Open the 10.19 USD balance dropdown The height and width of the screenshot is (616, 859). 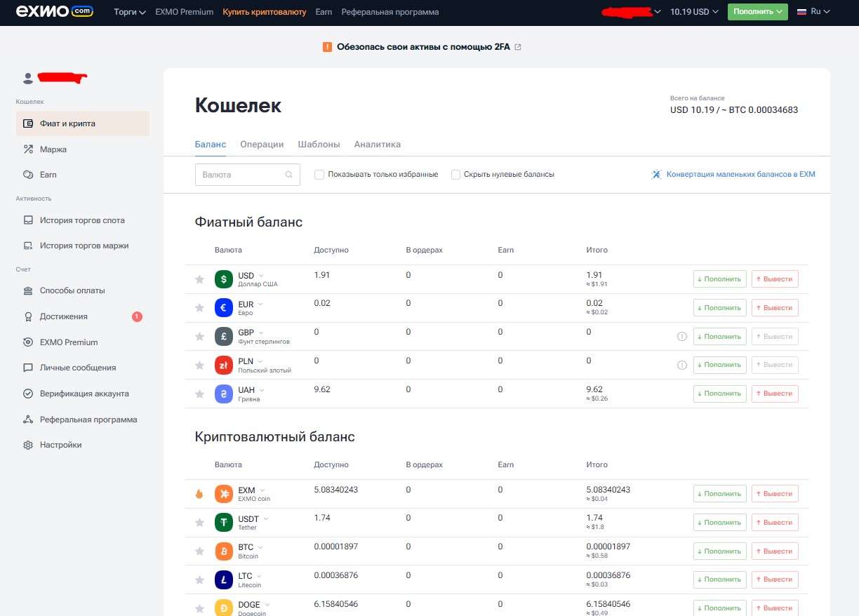[694, 12]
